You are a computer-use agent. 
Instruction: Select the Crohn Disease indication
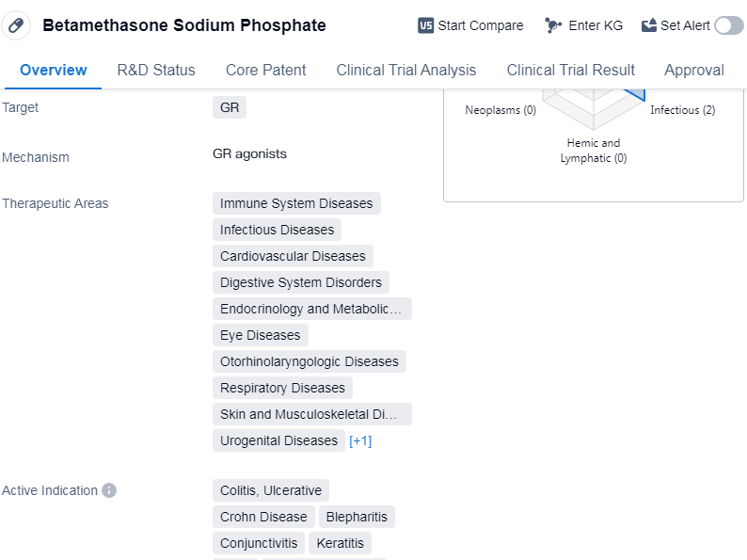pyautogui.click(x=263, y=517)
